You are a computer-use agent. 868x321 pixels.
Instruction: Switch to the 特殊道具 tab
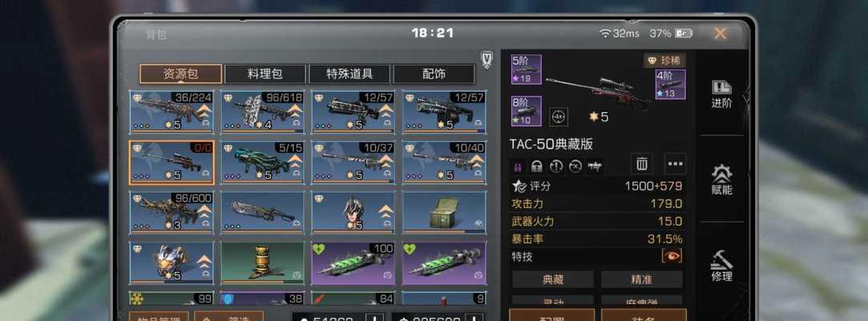click(350, 75)
